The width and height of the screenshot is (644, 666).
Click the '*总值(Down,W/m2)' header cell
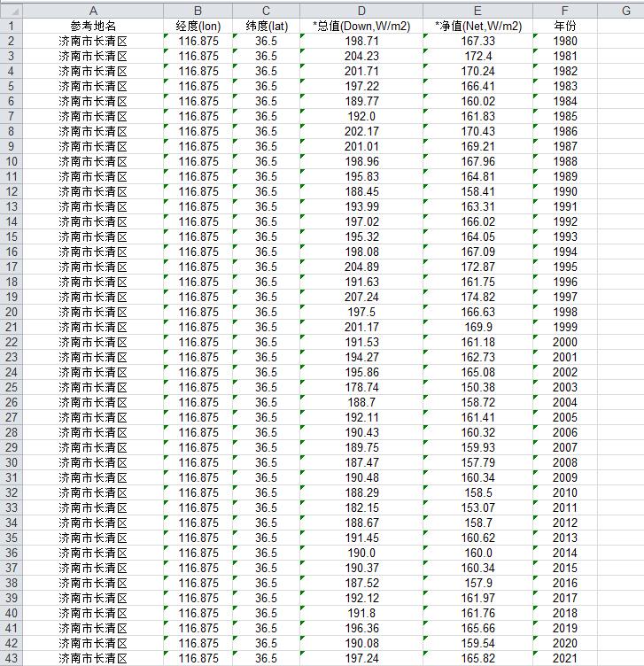click(361, 26)
